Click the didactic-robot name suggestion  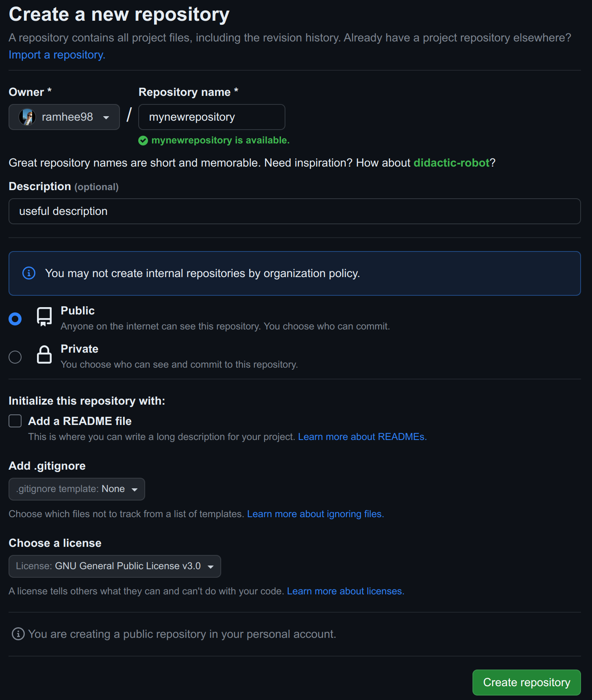coord(451,163)
